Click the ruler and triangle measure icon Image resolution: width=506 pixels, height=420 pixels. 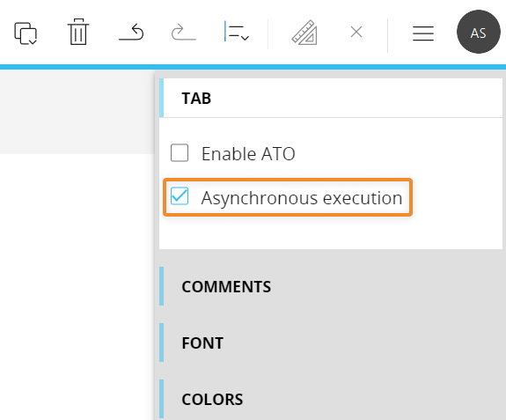click(304, 33)
